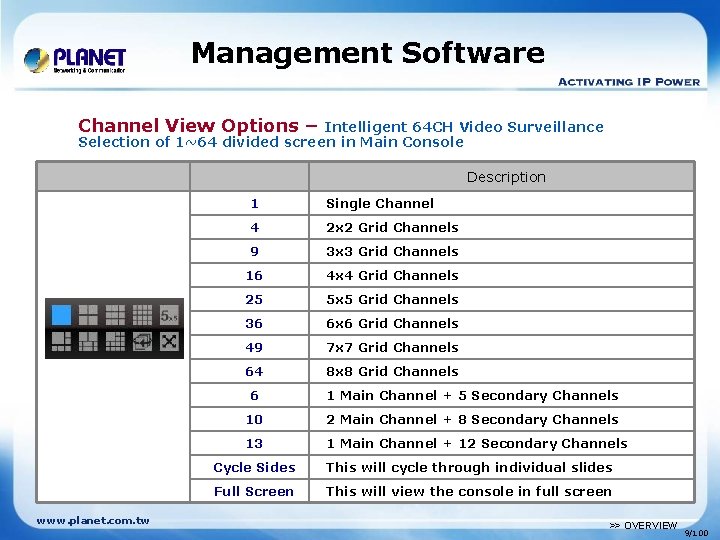The height and width of the screenshot is (540, 720).
Task: Click the number '13' cell
Action: 249,443
